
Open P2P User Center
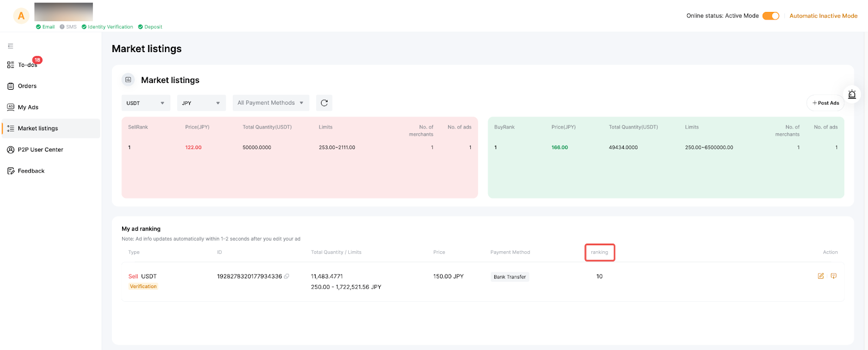click(x=40, y=150)
